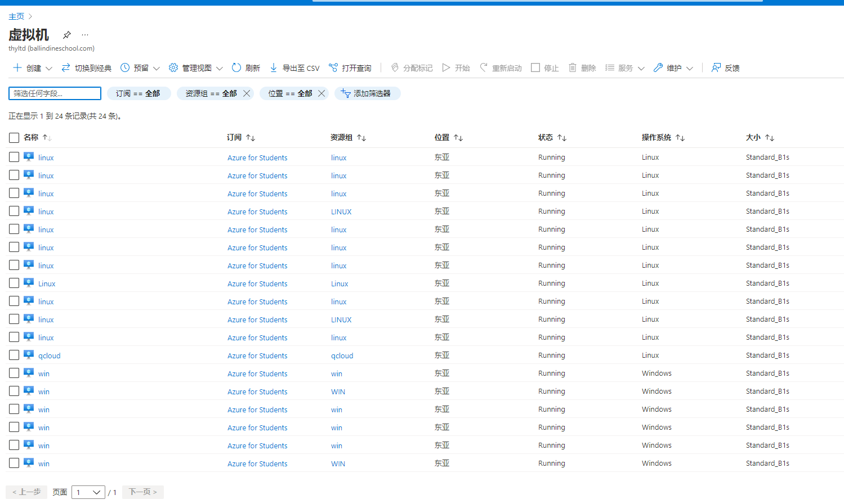This screenshot has height=504, width=844.
Task: Click the 重新启动 restart icon
Action: pos(483,67)
